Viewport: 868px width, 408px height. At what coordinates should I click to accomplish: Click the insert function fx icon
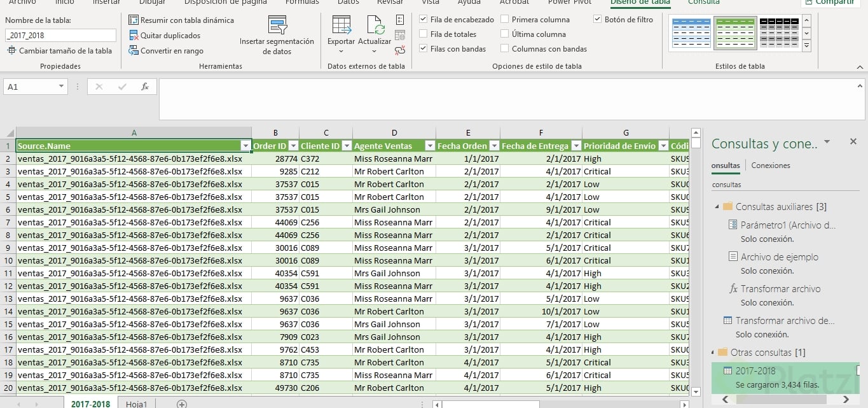[145, 87]
